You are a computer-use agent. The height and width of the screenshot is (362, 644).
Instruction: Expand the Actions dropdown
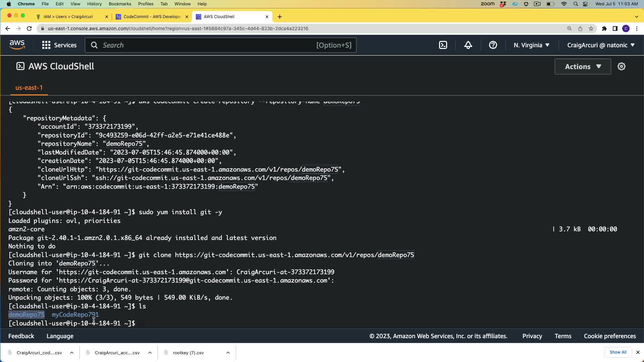583,66
